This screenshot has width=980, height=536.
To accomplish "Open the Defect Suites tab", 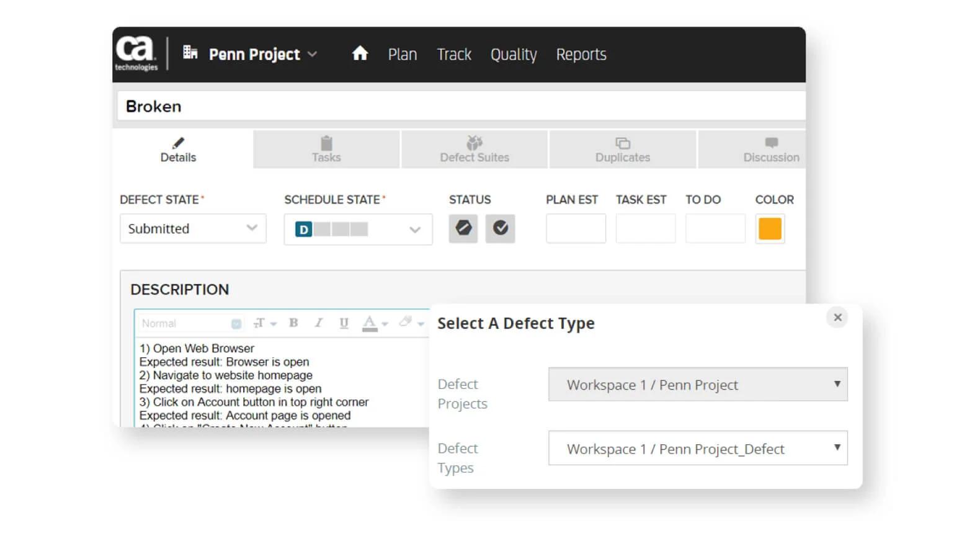I will (x=474, y=150).
